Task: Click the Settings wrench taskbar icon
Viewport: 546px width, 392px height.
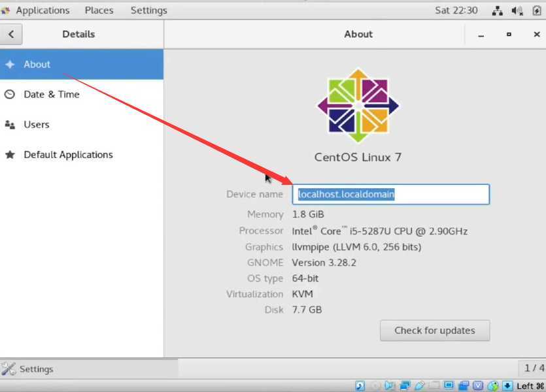Action: click(x=9, y=369)
